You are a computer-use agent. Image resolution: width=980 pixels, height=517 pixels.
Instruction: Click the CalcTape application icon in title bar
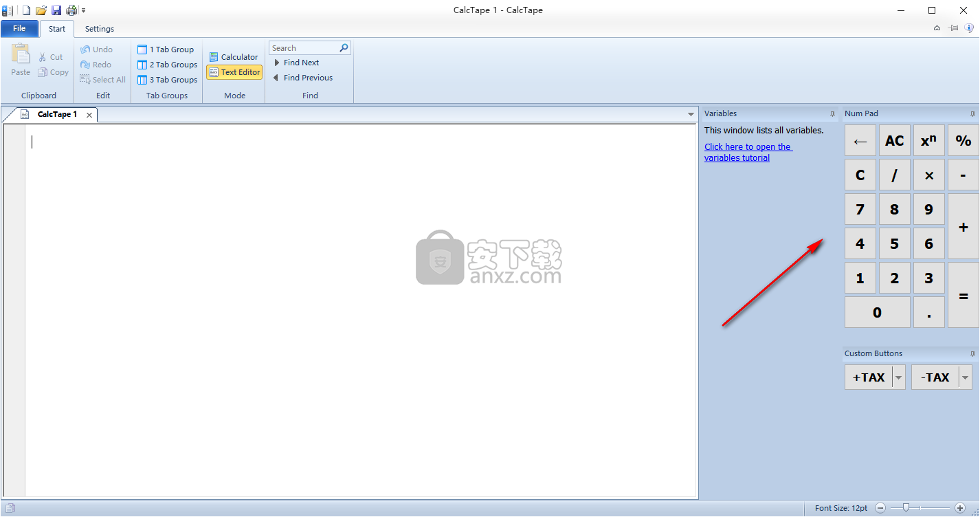8,10
